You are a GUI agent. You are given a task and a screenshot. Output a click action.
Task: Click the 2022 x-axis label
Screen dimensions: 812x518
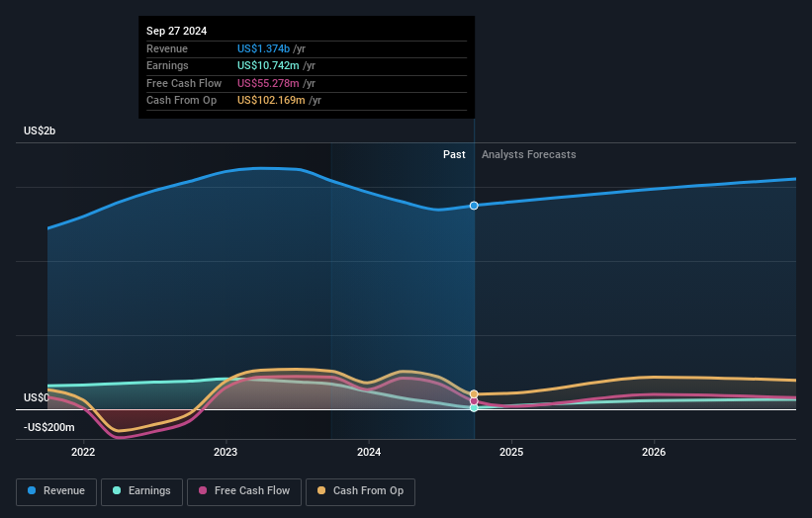(83, 452)
